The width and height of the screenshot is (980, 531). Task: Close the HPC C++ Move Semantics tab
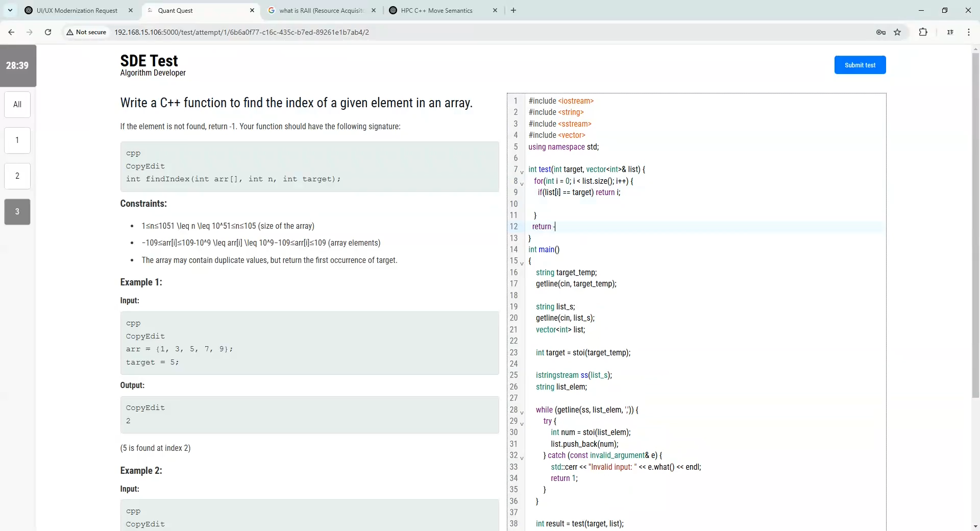(495, 10)
